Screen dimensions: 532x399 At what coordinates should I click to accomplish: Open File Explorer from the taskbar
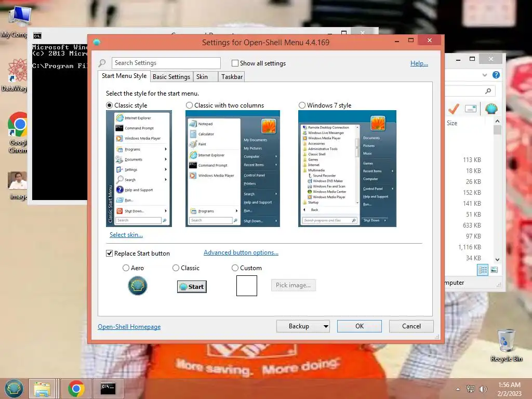42,389
